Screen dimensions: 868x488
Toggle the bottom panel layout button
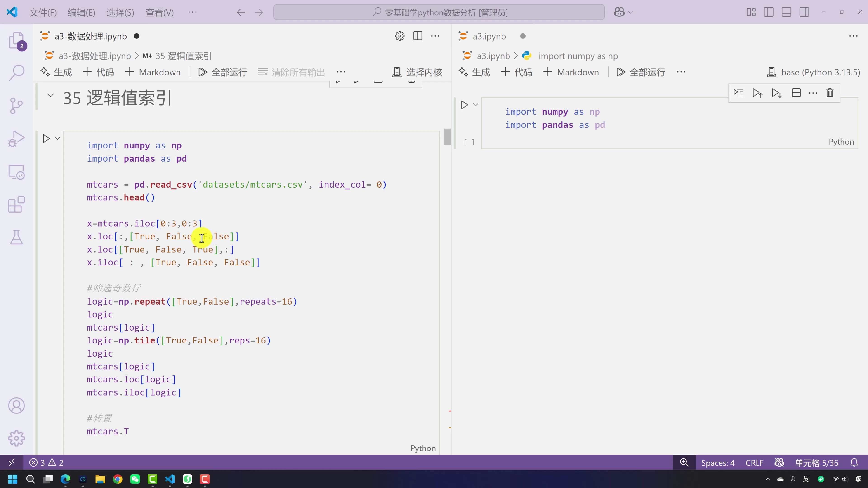pos(786,12)
